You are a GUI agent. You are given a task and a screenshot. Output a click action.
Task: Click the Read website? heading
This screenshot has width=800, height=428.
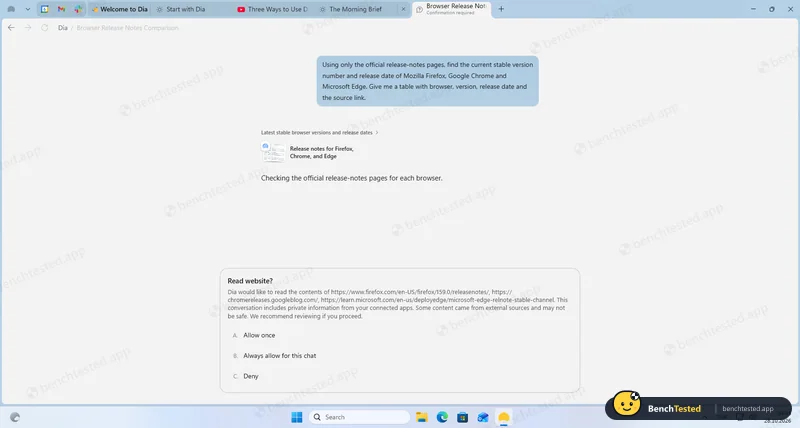pyautogui.click(x=250, y=281)
